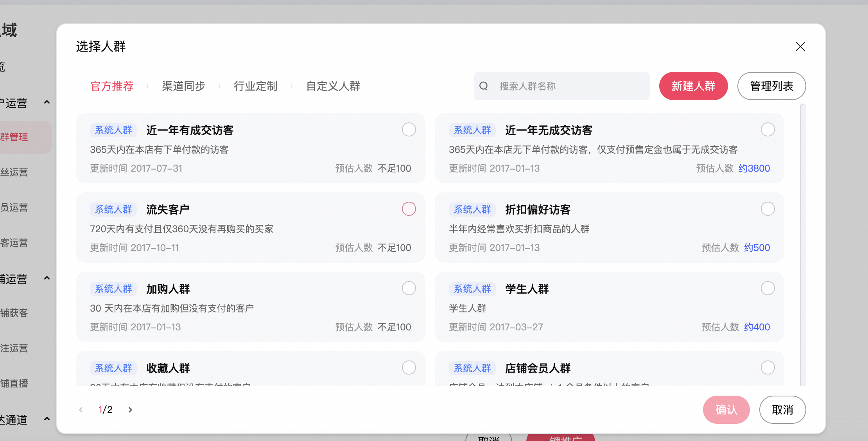
Task: Open the 管理列表 button
Action: [x=771, y=86]
